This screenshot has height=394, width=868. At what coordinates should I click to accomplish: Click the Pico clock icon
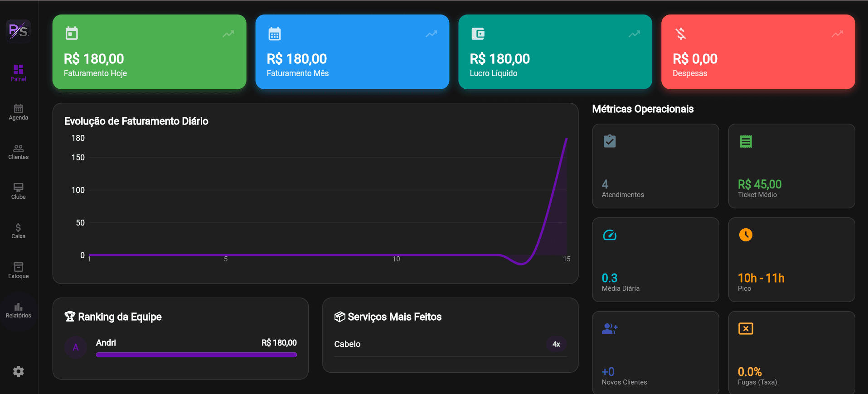point(746,235)
